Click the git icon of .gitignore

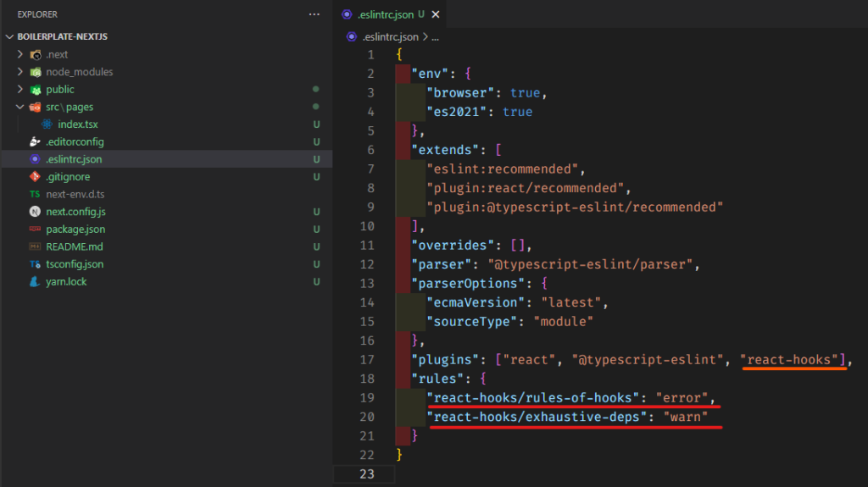pyautogui.click(x=35, y=176)
